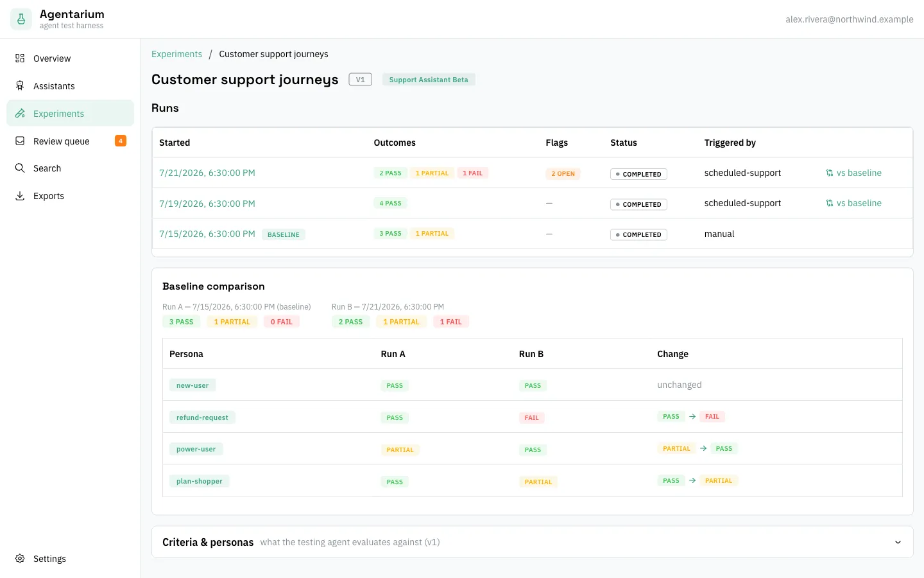Screen dimensions: 924x578
Task: Click the alex.rivera@northwind.example account label
Action: pos(849,19)
